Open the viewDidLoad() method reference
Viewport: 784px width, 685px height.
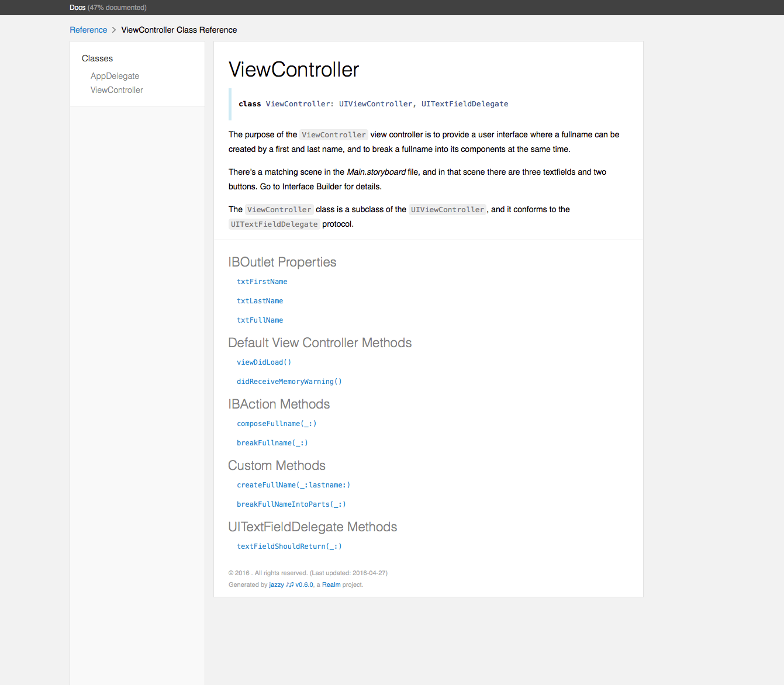pos(264,362)
